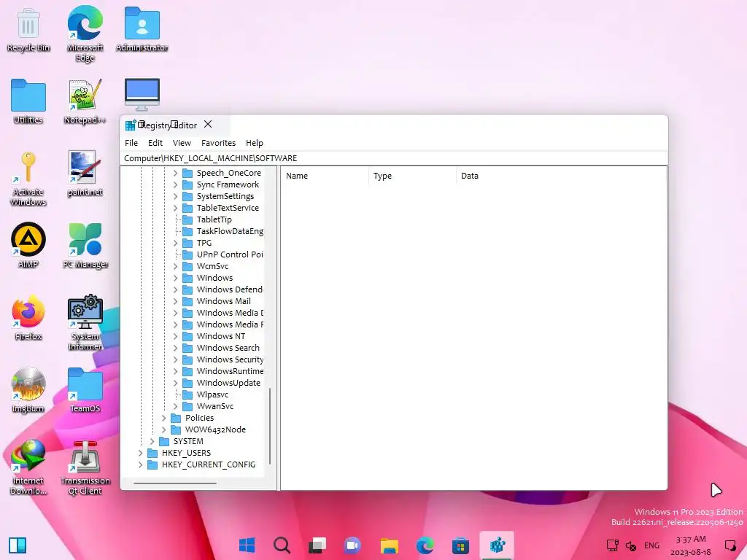Screen dimensions: 747x560
Task: Open the Favorites menu
Action: [x=218, y=143]
